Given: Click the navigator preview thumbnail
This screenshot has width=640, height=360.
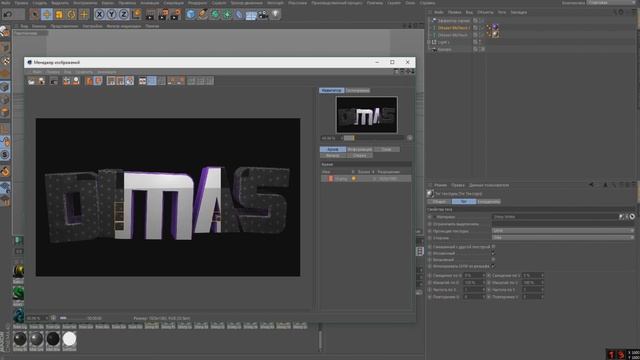Looking at the screenshot, I should 366,115.
